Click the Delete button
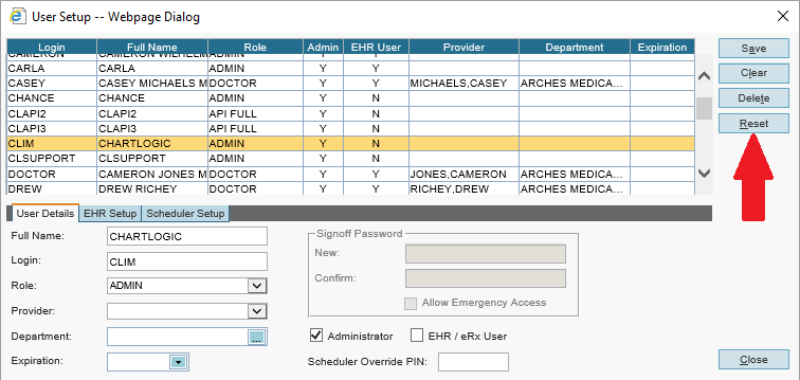Viewport: 800px width, 380px height. coord(754,98)
